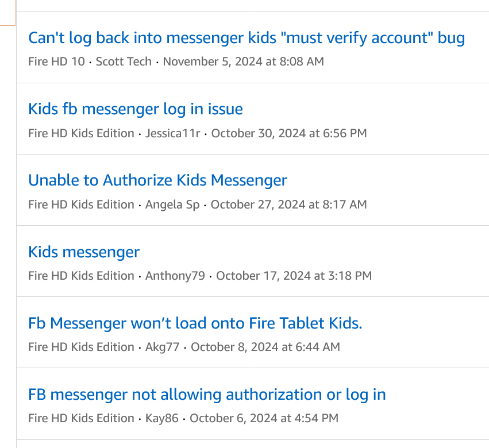Open the "Kids messenger" thread title
This screenshot has height=448, width=489.
[x=84, y=252]
